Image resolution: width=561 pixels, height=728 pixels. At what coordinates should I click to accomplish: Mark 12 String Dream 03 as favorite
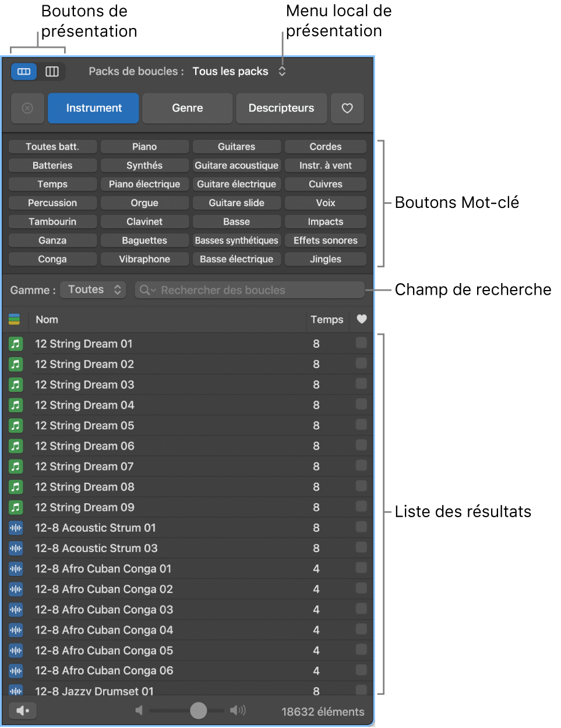(361, 384)
